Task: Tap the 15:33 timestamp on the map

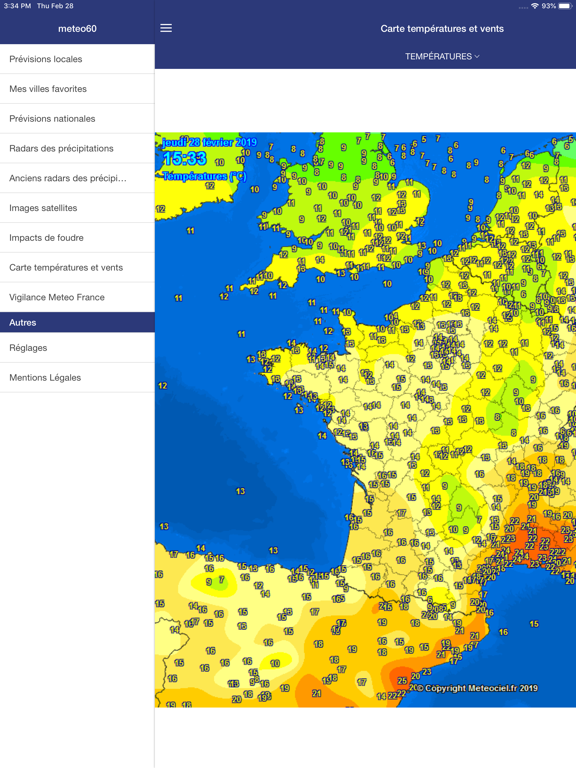Action: (185, 158)
